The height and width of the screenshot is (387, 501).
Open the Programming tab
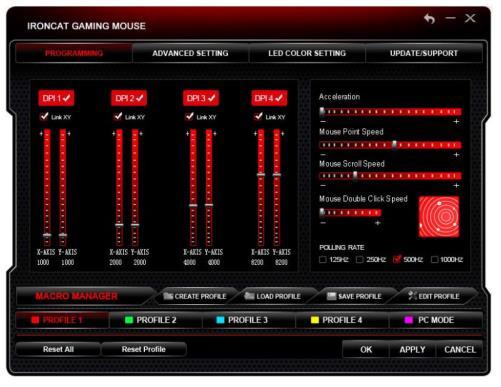tap(74, 53)
